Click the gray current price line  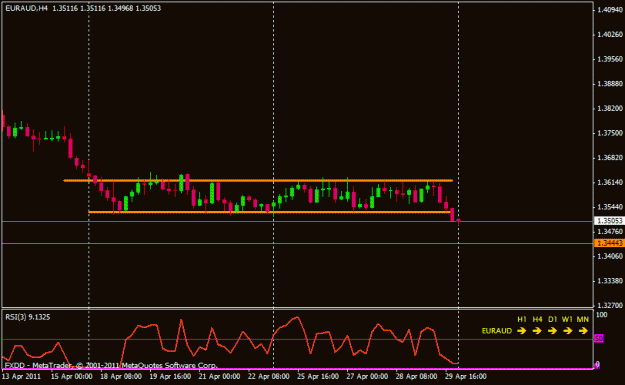[x=298, y=221]
